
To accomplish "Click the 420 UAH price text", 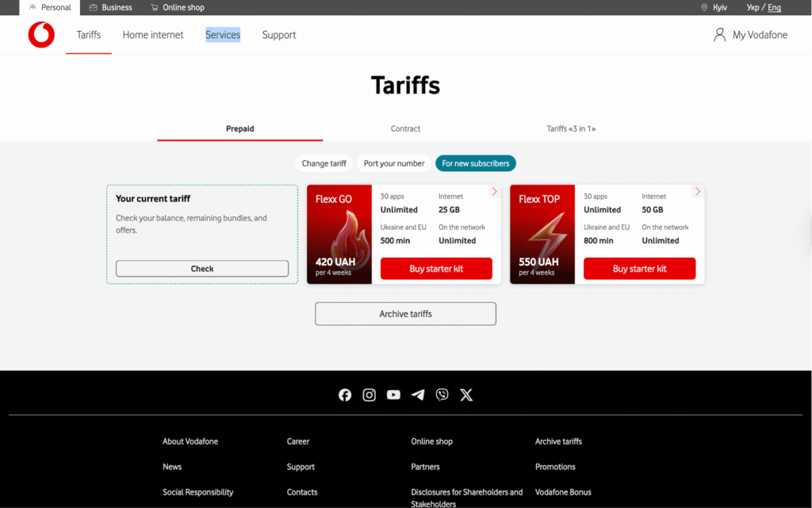I will [x=335, y=262].
